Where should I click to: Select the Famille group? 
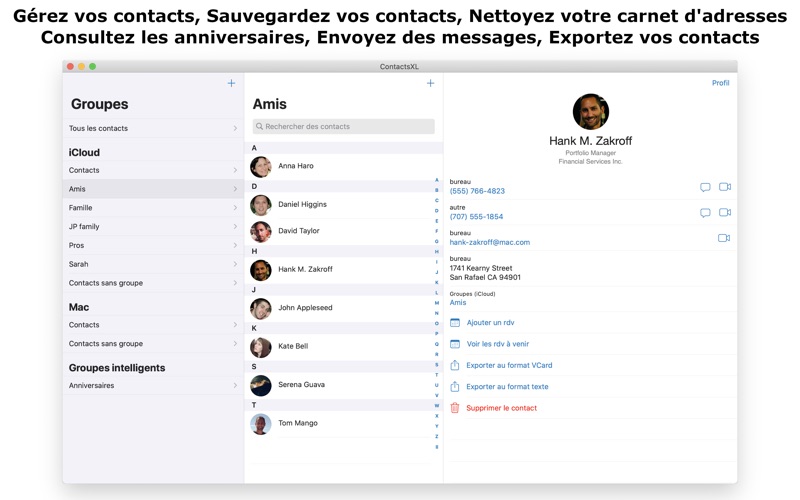coord(153,208)
